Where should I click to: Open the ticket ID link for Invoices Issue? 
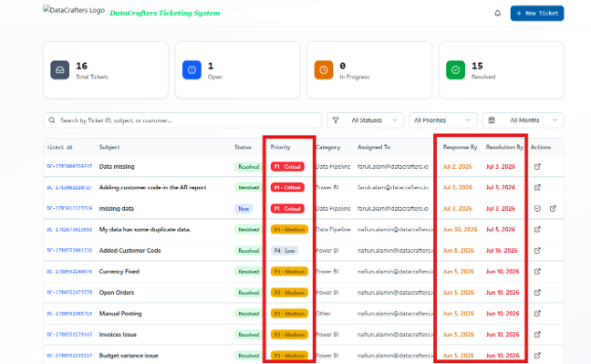[x=69, y=334]
